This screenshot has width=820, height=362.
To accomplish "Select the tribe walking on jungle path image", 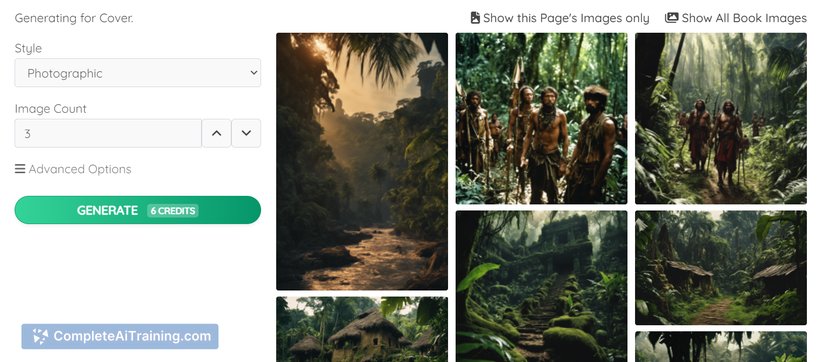I will click(721, 118).
